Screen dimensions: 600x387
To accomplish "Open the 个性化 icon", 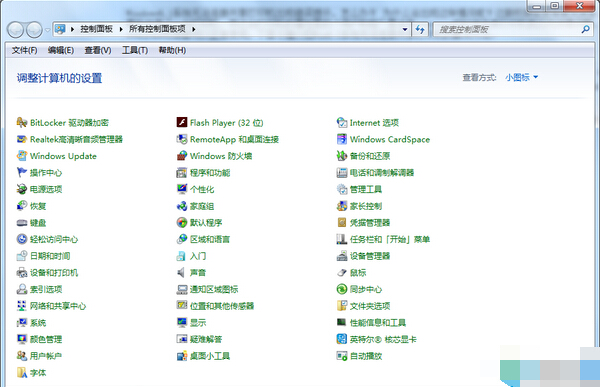I will click(182, 189).
